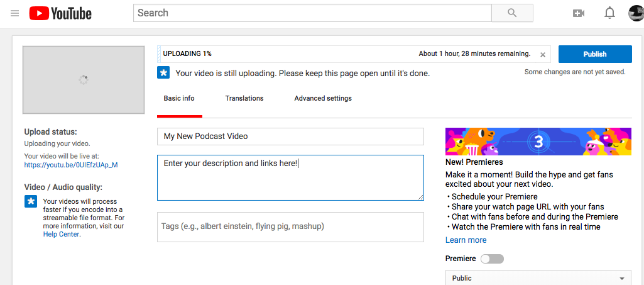Switch to the Translations tab
This screenshot has width=644, height=285.
[x=244, y=99]
